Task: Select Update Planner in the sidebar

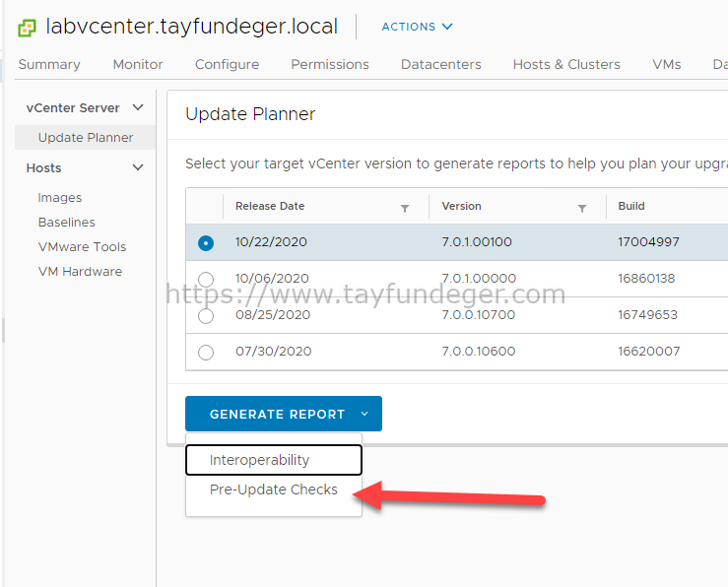Action: (x=86, y=137)
